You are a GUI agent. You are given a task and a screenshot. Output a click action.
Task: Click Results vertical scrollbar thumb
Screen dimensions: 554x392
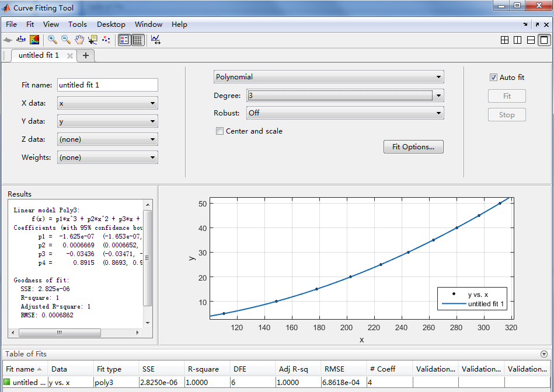coord(148,258)
